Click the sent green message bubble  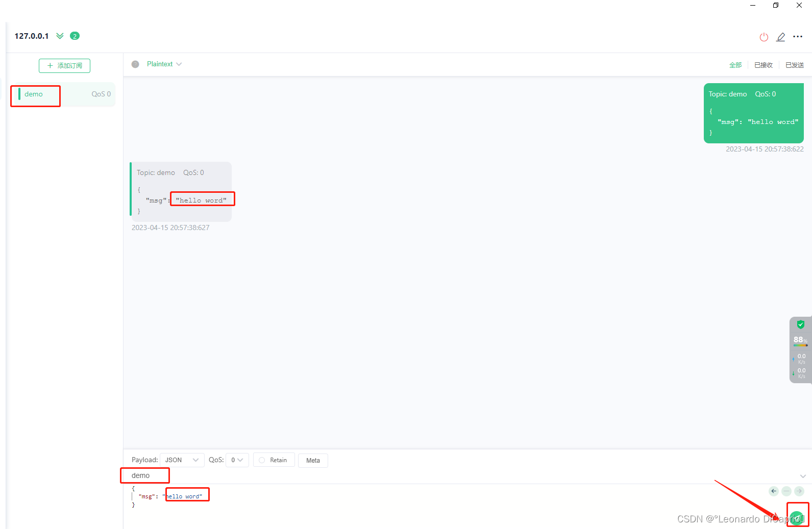click(x=754, y=113)
